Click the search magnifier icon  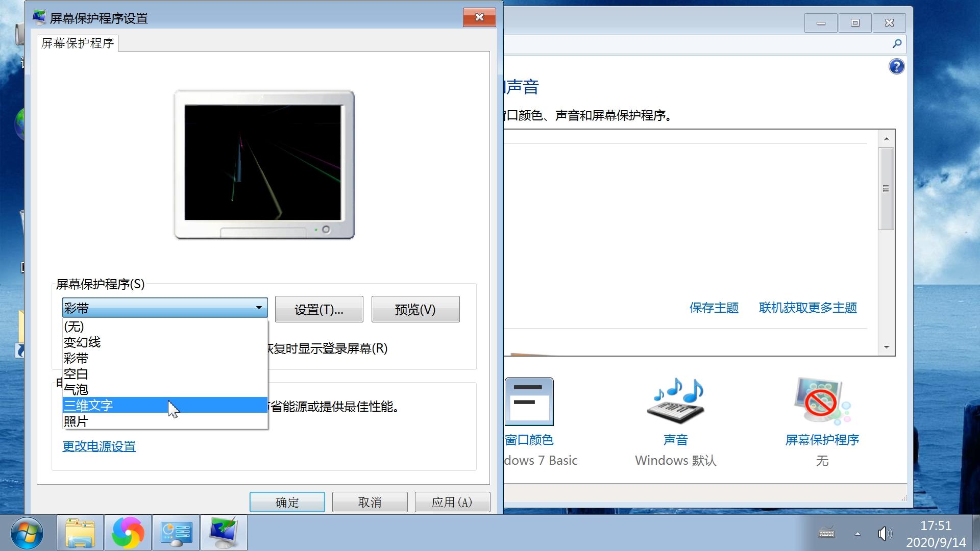[x=897, y=44]
